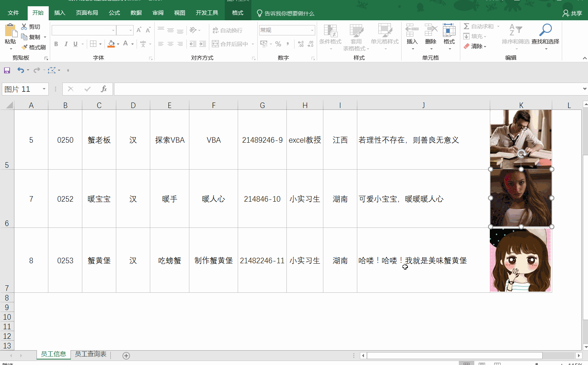The image size is (588, 365).
Task: Click the Redo arrow icon
Action: [37, 70]
